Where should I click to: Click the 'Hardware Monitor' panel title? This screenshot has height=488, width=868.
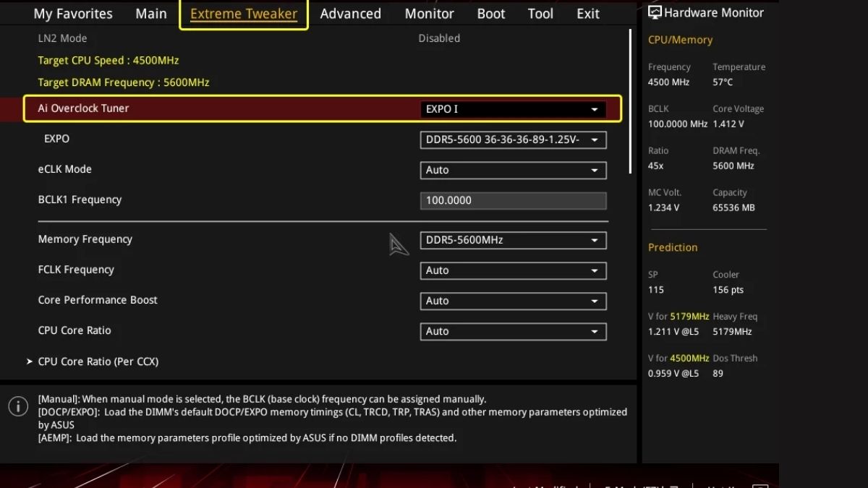point(714,12)
